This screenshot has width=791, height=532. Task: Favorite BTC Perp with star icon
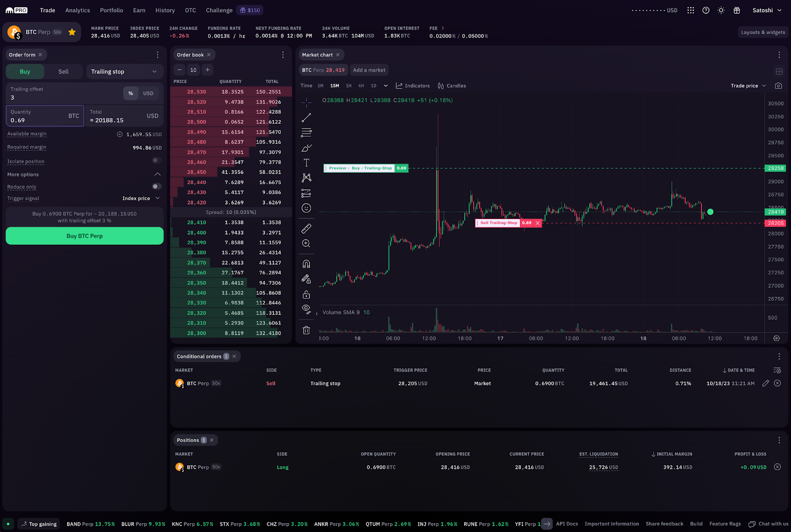(x=72, y=32)
